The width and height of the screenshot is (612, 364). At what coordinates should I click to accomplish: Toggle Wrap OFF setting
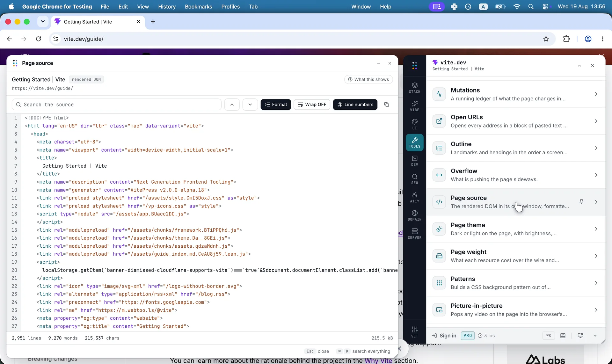coord(312,105)
